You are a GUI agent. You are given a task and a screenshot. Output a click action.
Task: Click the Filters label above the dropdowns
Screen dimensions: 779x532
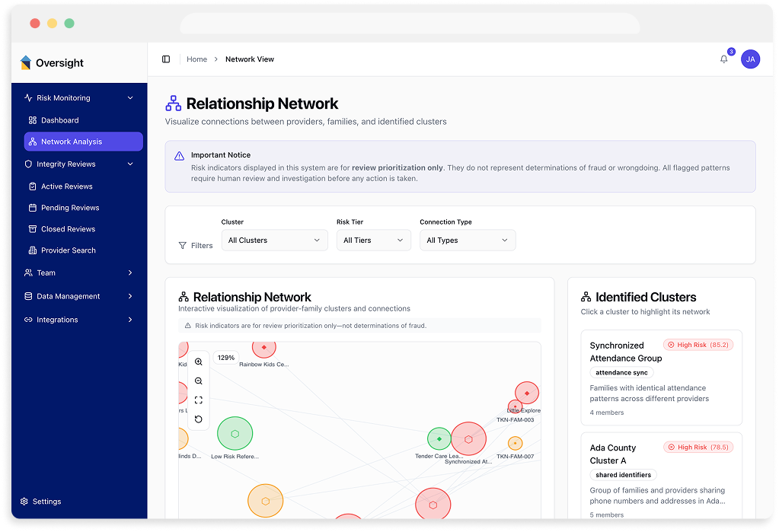(202, 245)
